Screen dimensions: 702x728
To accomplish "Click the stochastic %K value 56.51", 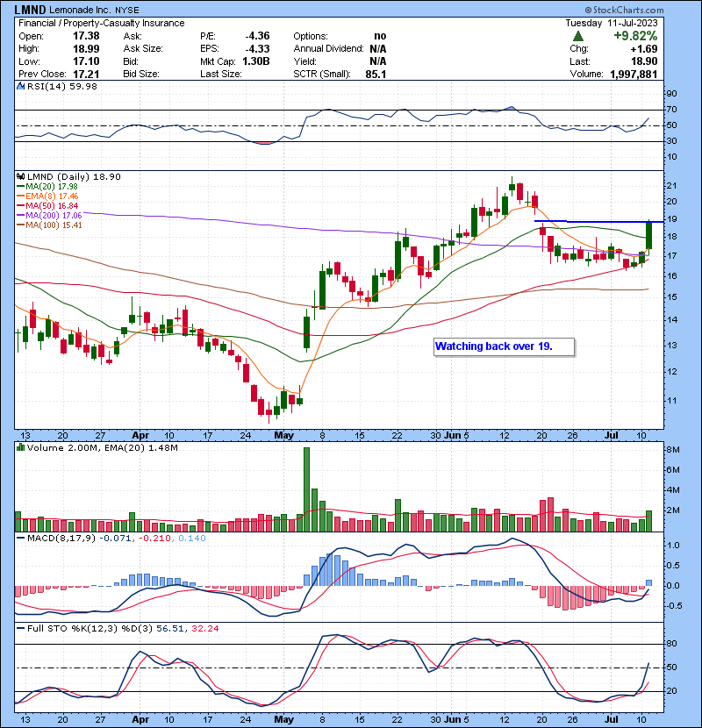I will tap(170, 629).
